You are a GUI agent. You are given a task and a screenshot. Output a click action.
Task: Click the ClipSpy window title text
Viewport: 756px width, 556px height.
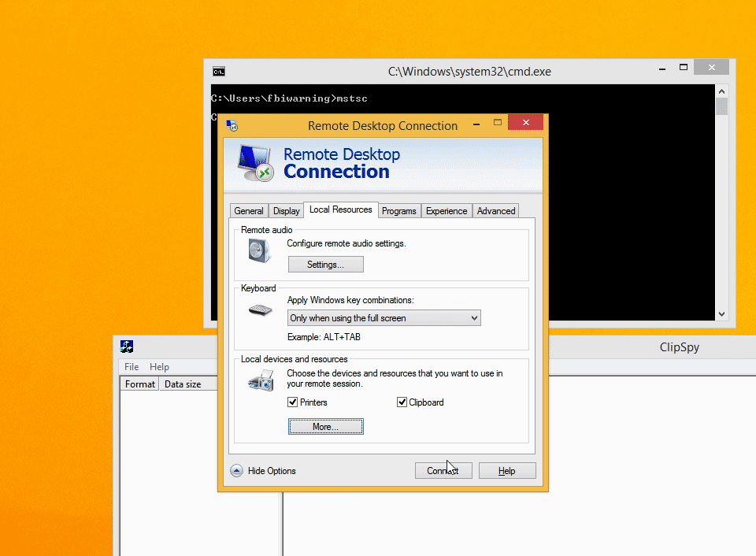coord(680,347)
